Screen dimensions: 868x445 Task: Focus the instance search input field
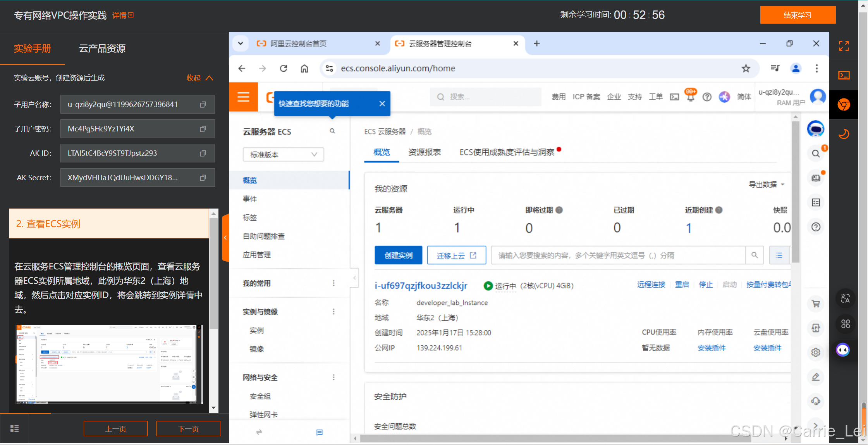point(618,255)
